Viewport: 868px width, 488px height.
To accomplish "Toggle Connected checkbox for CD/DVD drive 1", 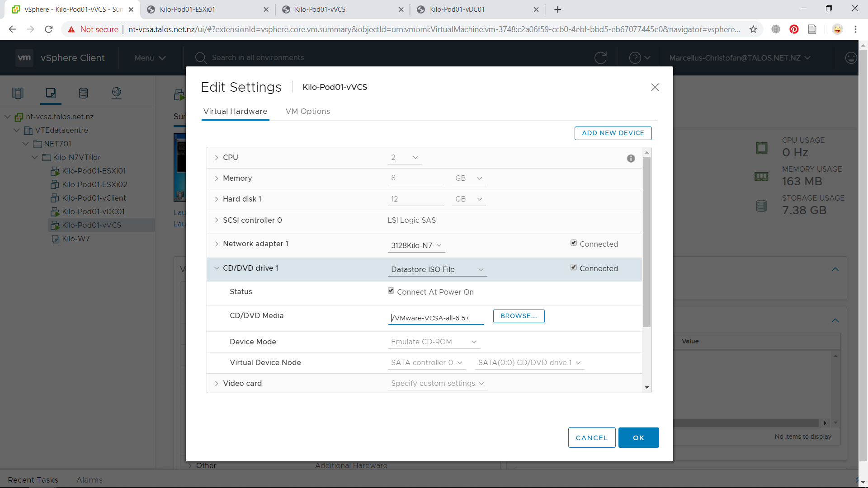I will click(574, 267).
